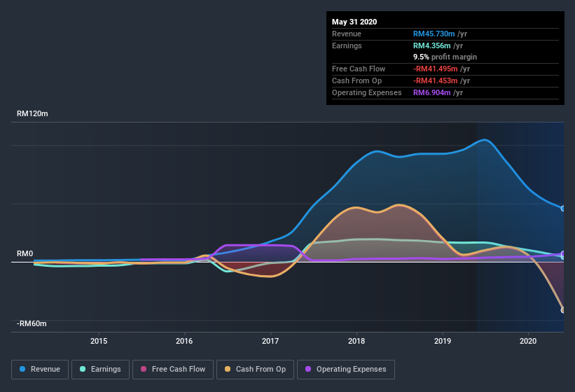Click the orange Cash From Op end marker
This screenshot has width=575, height=392.
pos(563,310)
